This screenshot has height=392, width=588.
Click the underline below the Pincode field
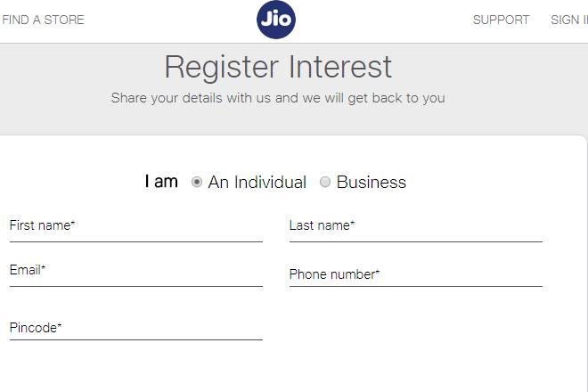[x=135, y=339]
